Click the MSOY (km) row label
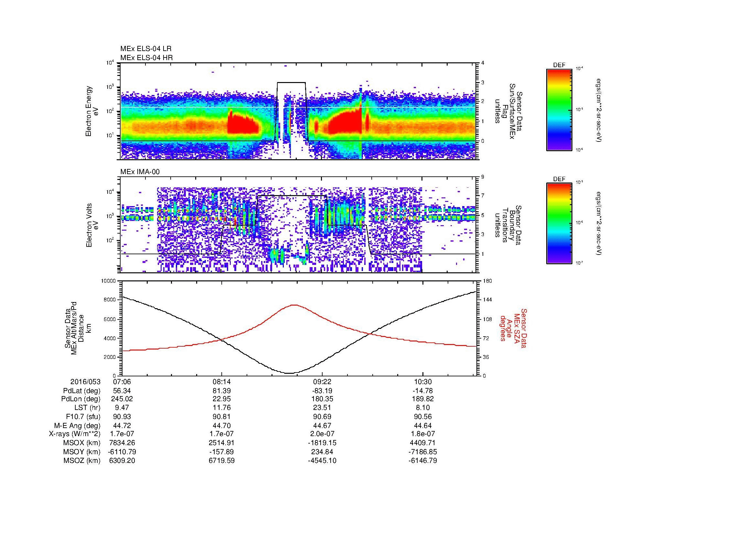Image resolution: width=756 pixels, height=534 pixels. tap(82, 452)
